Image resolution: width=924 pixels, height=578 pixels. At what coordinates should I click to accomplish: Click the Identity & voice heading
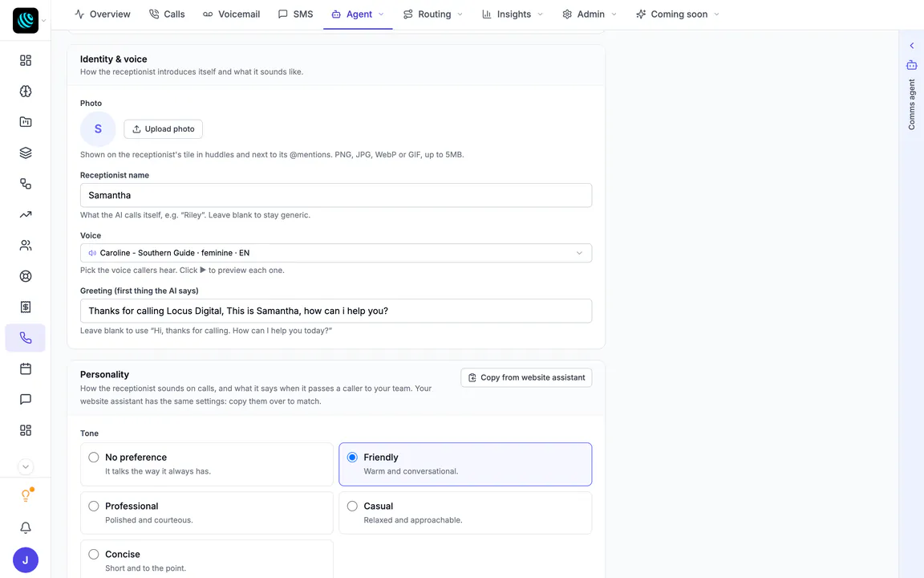pos(114,59)
